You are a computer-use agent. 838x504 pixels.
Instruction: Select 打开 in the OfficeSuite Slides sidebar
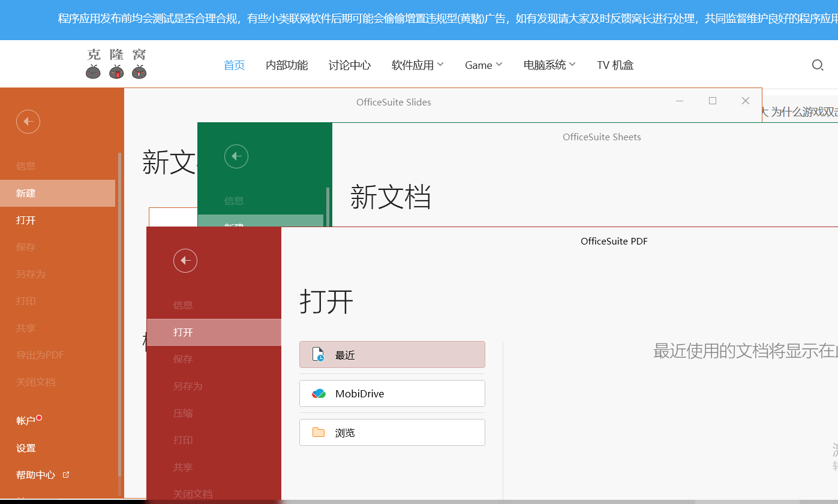click(x=26, y=220)
